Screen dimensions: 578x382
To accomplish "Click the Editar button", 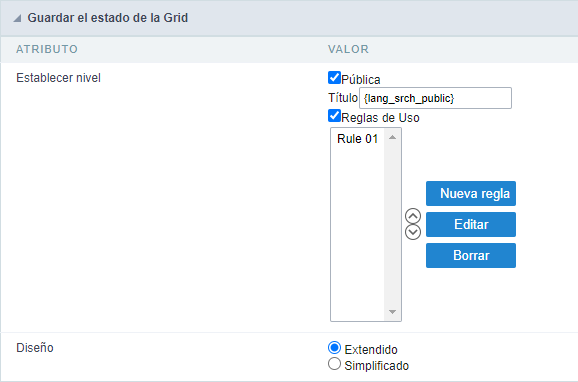I will coord(471,225).
